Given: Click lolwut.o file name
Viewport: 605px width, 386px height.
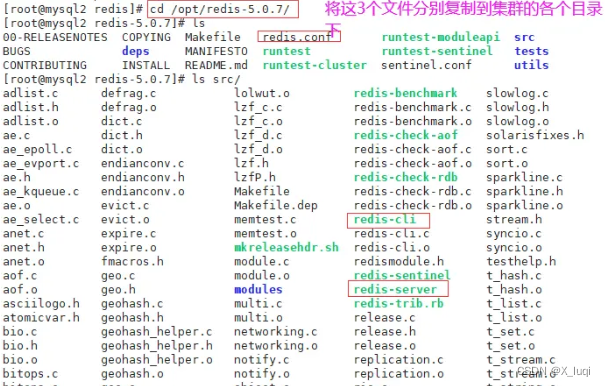Looking at the screenshot, I should click(x=262, y=93).
